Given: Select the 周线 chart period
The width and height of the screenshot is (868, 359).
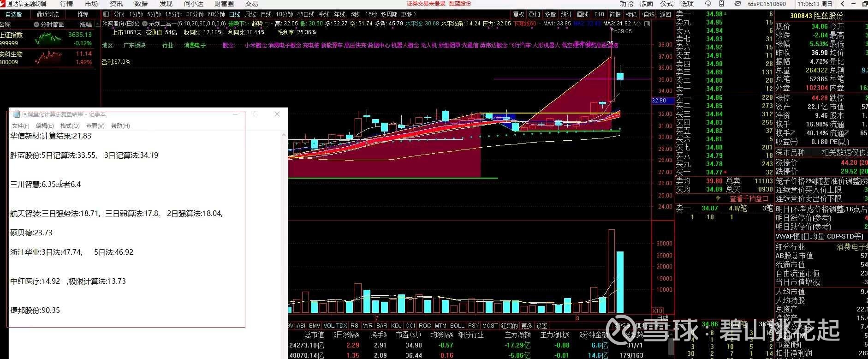Looking at the screenshot, I should pyautogui.click(x=250, y=14).
